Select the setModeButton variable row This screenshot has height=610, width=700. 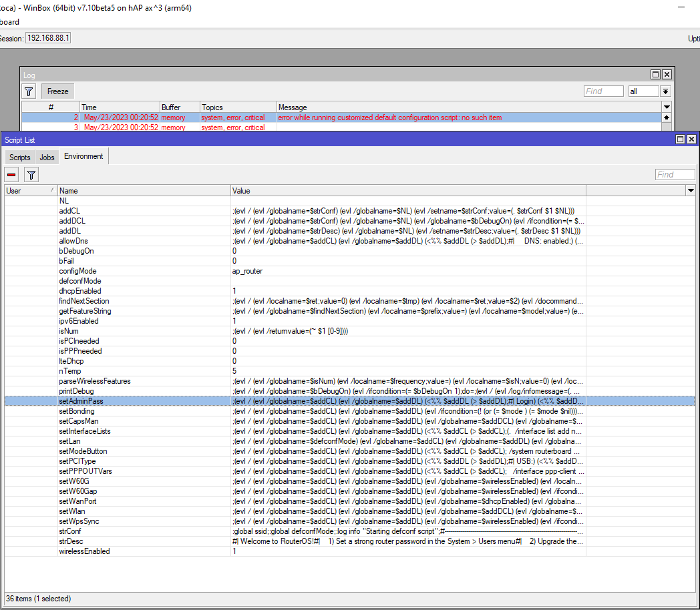349,451
